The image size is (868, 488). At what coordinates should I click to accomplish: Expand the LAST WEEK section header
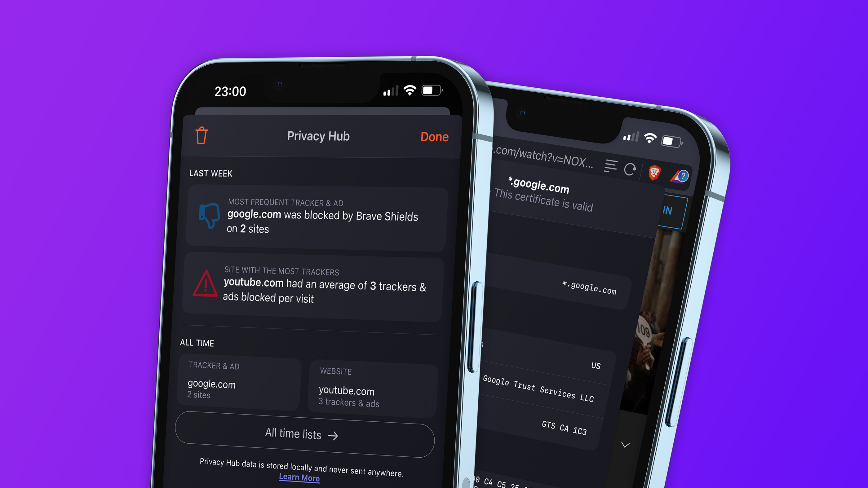pos(210,174)
